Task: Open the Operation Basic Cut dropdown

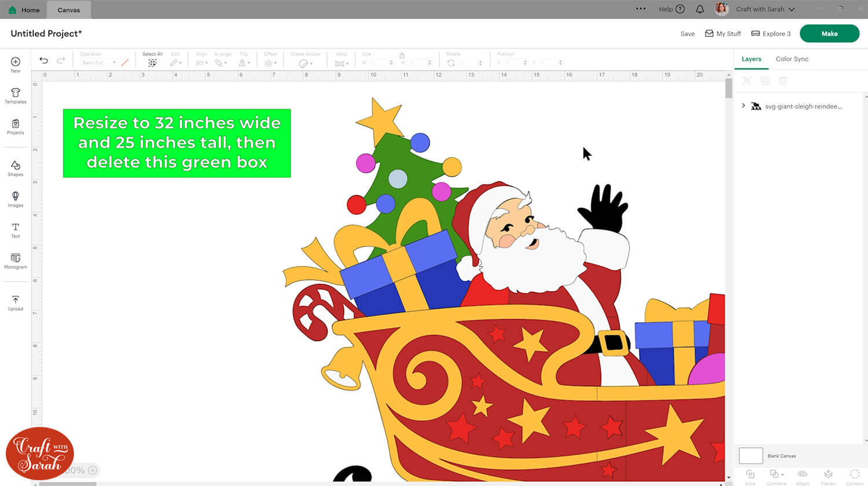Action: pyautogui.click(x=98, y=63)
